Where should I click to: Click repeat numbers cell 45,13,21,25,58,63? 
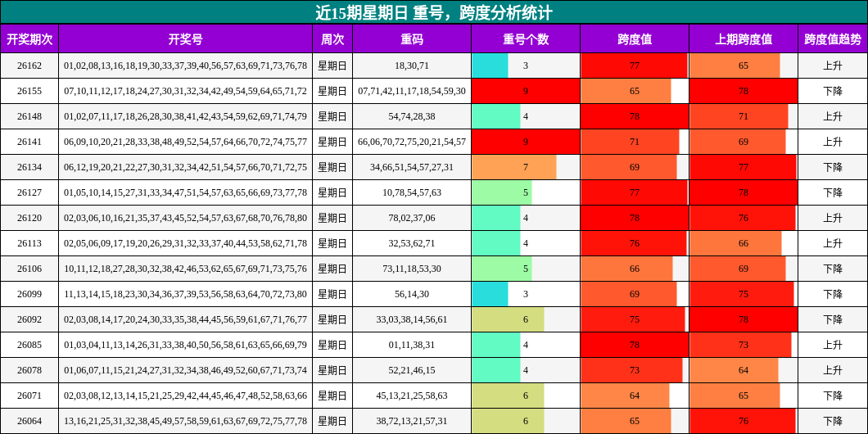(412, 396)
